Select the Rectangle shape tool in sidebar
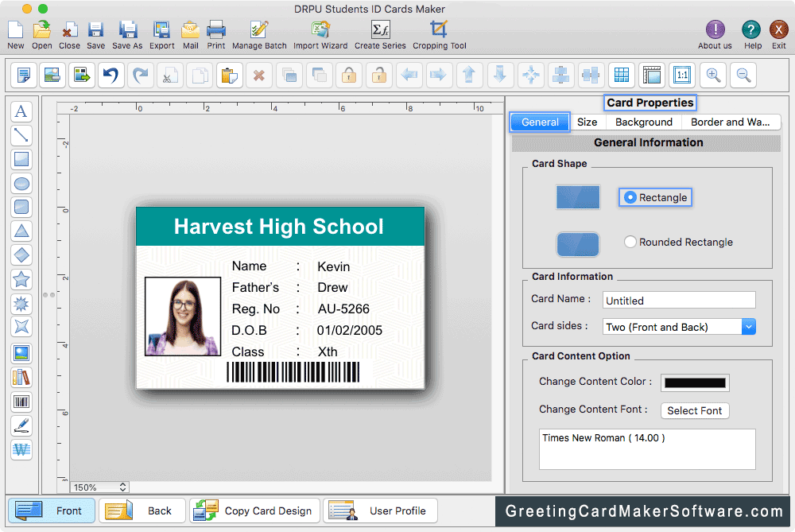795x532 pixels. click(x=21, y=159)
